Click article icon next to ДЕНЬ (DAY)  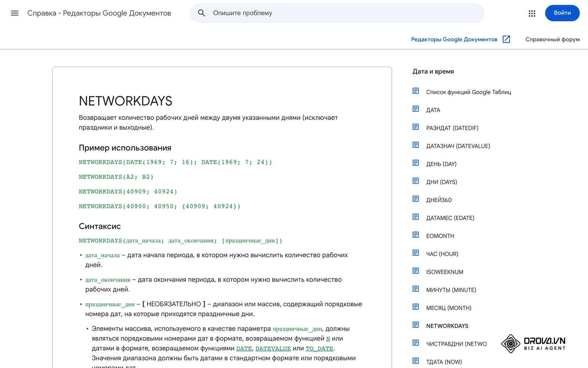click(416, 163)
